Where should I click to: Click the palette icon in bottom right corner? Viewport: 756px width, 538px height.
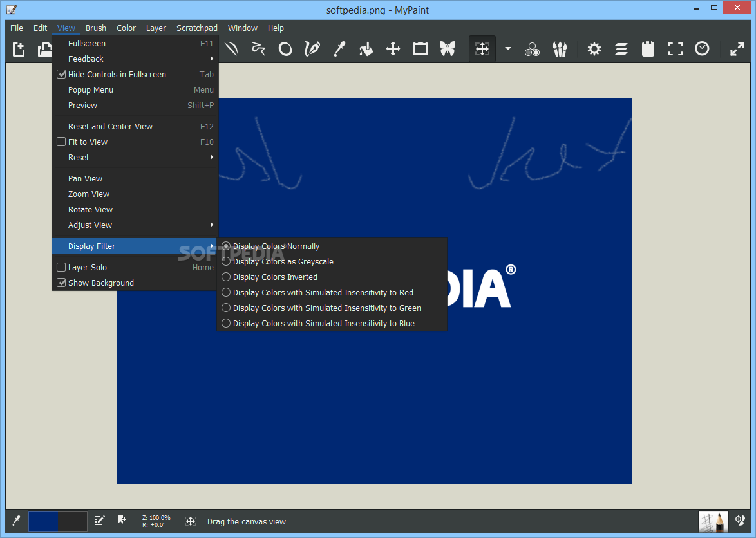pos(740,521)
